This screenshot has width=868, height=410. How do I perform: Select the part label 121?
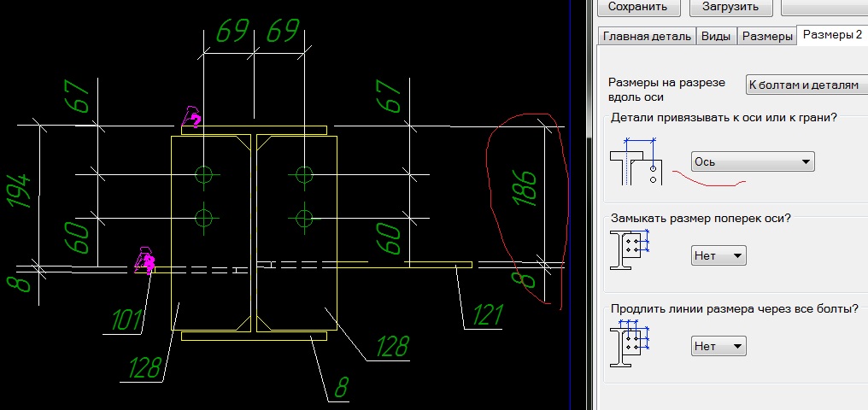(487, 316)
